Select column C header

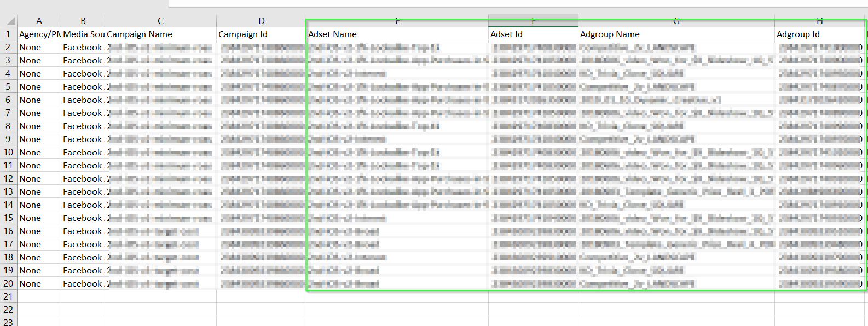(160, 21)
